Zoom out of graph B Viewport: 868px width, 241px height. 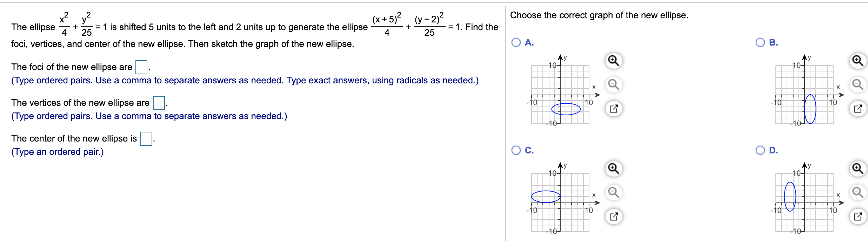click(x=858, y=84)
